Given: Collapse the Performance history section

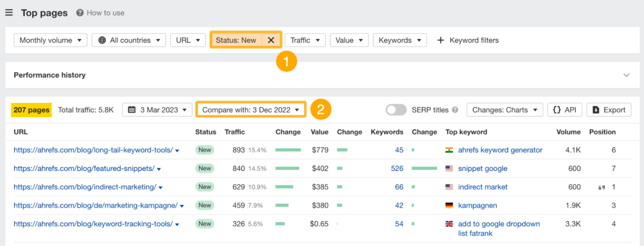Looking at the screenshot, I should click(626, 75).
